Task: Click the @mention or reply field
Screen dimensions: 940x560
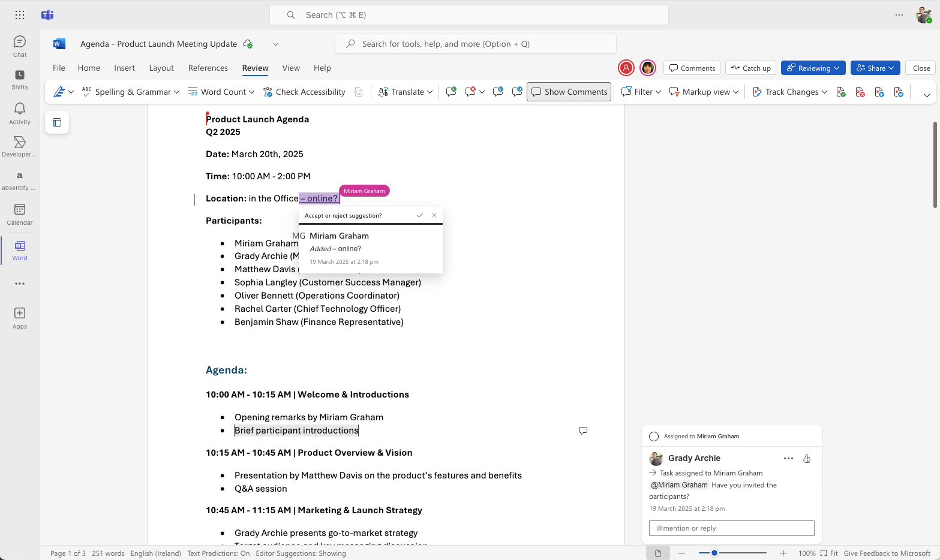Action: [x=732, y=528]
